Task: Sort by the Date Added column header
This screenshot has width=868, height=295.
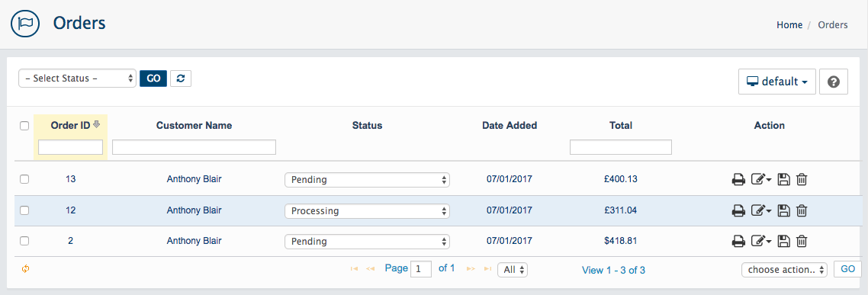Action: (510, 126)
